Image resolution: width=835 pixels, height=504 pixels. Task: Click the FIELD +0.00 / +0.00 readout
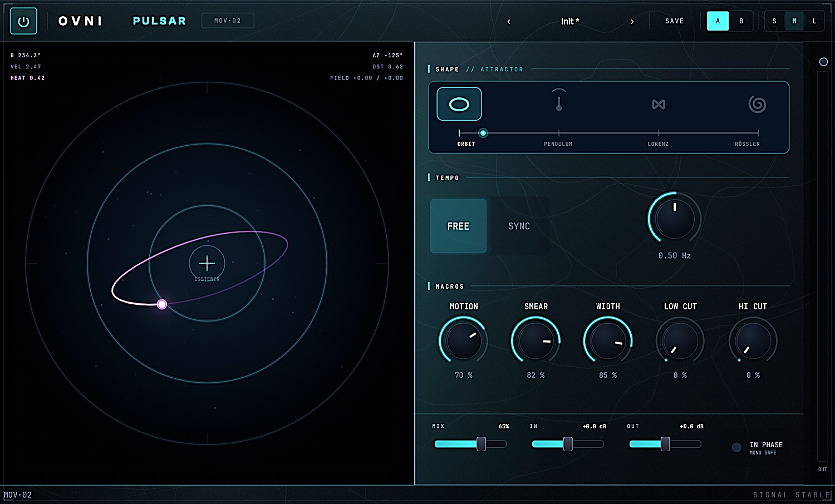coord(366,78)
